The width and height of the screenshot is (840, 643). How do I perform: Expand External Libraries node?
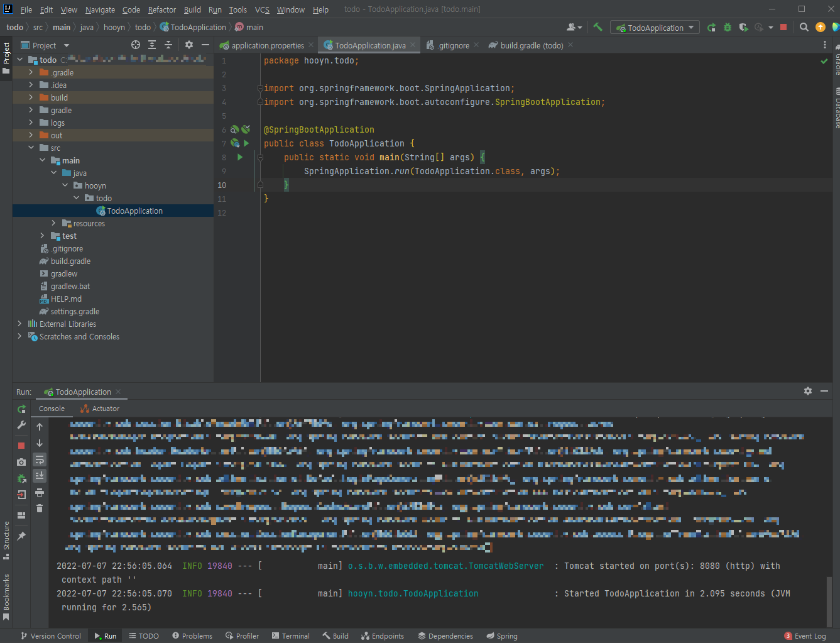click(x=19, y=324)
